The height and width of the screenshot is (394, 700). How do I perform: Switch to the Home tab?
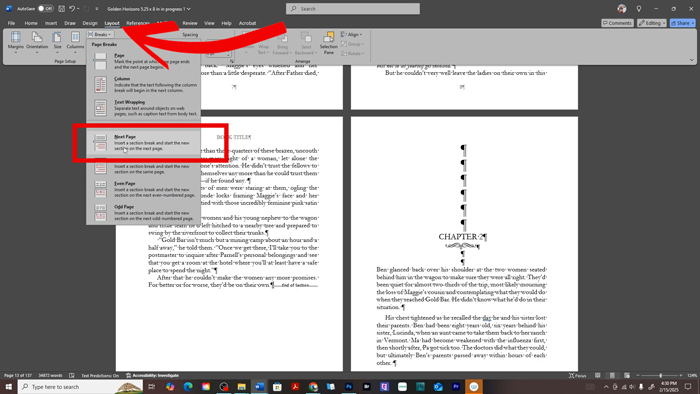point(31,23)
